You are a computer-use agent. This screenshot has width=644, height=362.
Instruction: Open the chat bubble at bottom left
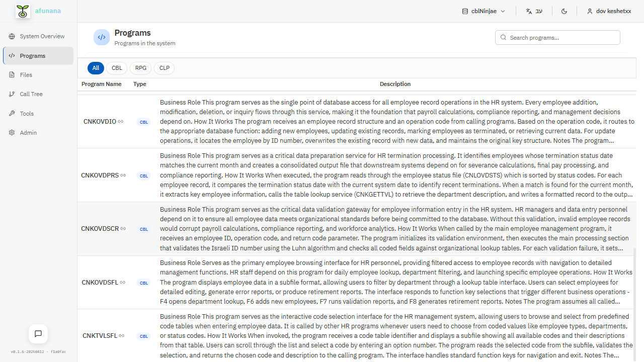coord(38,333)
